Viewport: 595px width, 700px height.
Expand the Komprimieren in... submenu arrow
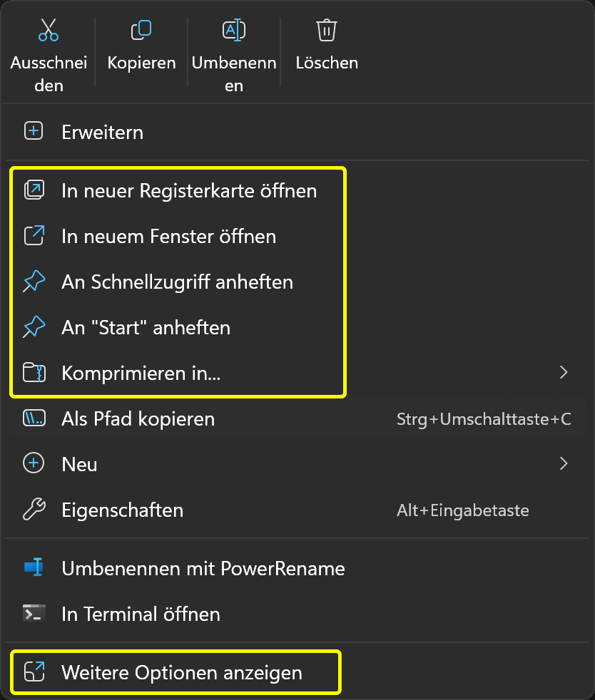coord(564,372)
